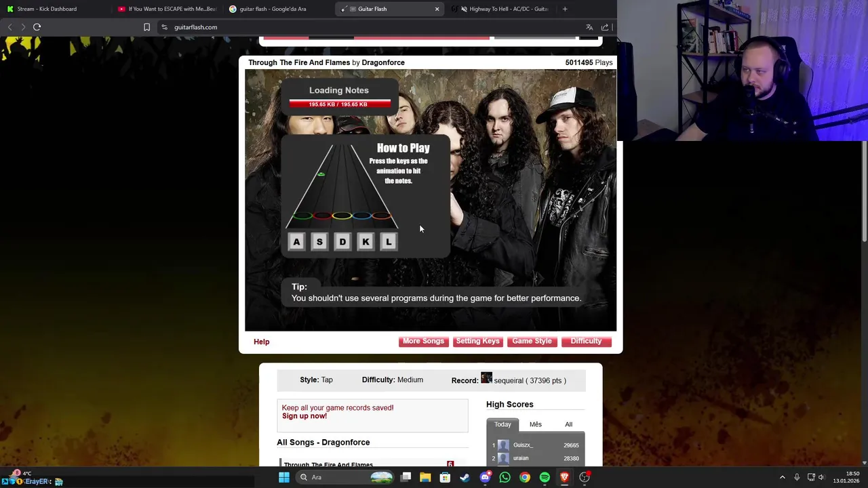Open the Difficulty selector
The width and height of the screenshot is (868, 488).
tap(586, 341)
